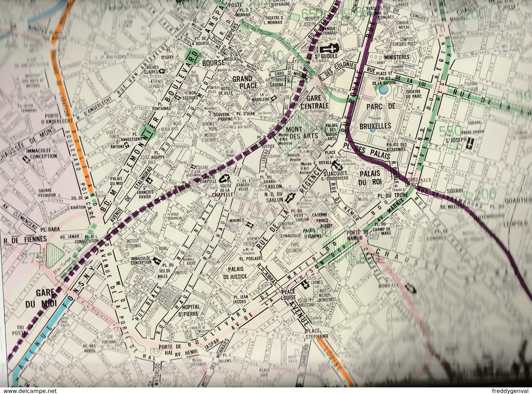Click the green 550 number near St Joseph
532x394 pixels.
point(451,132)
